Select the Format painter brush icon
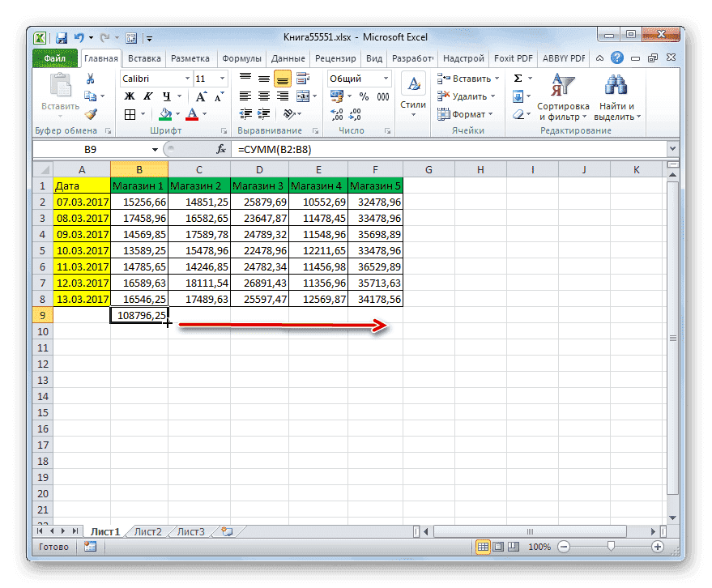The image size is (712, 588). tap(91, 114)
